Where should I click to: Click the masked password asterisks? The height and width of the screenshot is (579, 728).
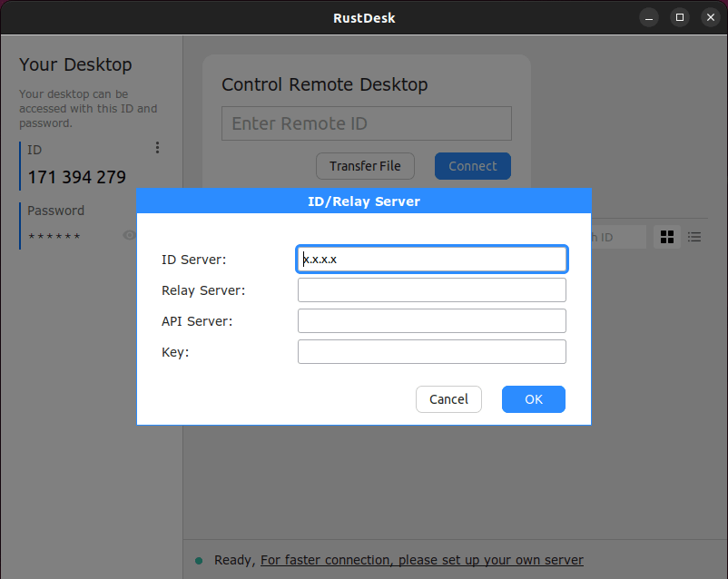tap(54, 237)
